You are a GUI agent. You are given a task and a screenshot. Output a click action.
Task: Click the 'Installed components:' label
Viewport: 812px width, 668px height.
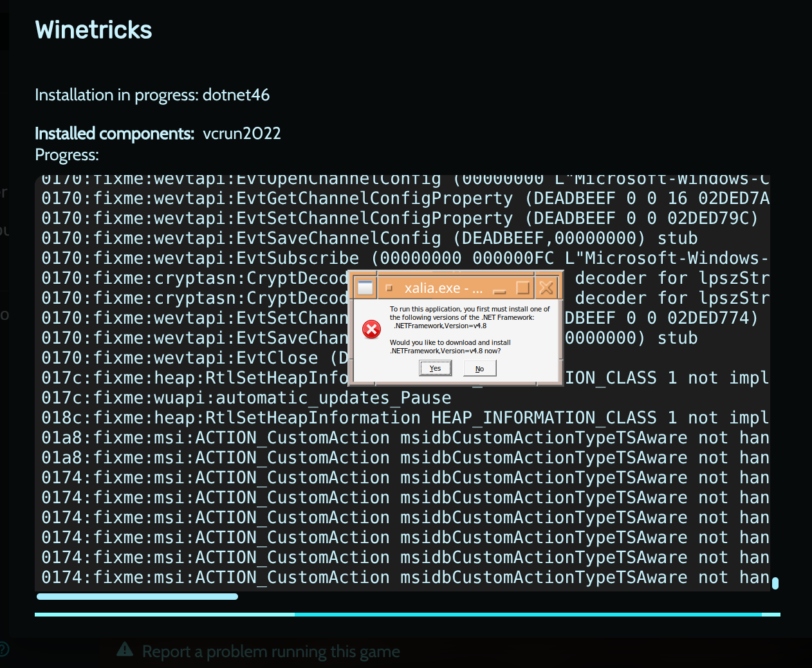pos(115,133)
